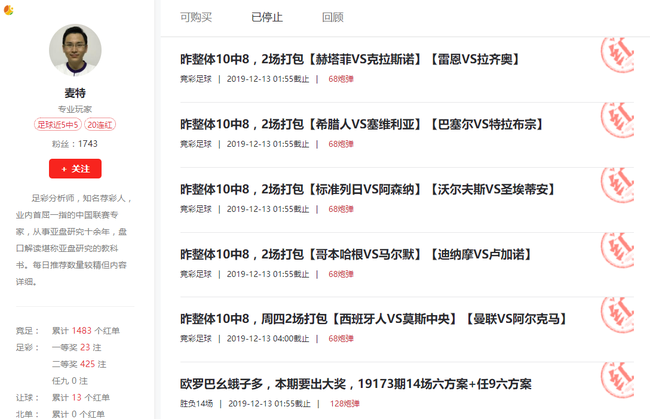Click the username 麦特

[x=75, y=93]
